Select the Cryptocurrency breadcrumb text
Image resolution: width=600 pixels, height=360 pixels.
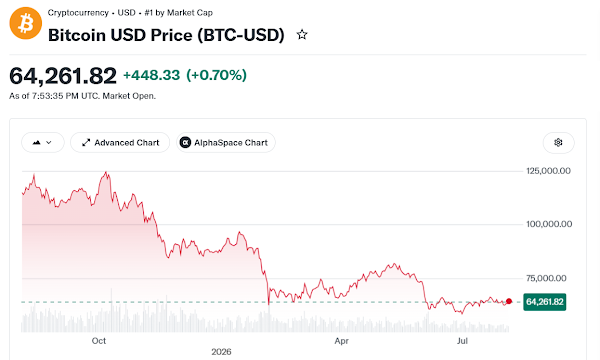78,13
